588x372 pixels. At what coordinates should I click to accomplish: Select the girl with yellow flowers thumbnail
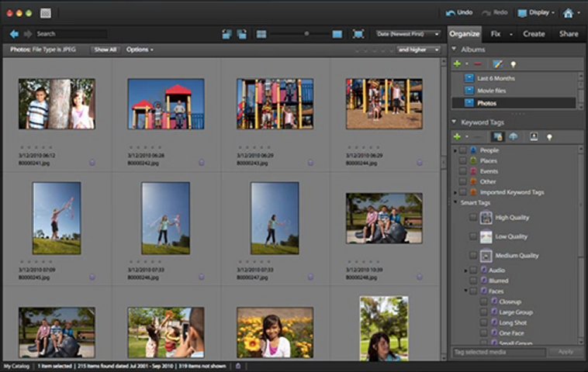pos(275,332)
